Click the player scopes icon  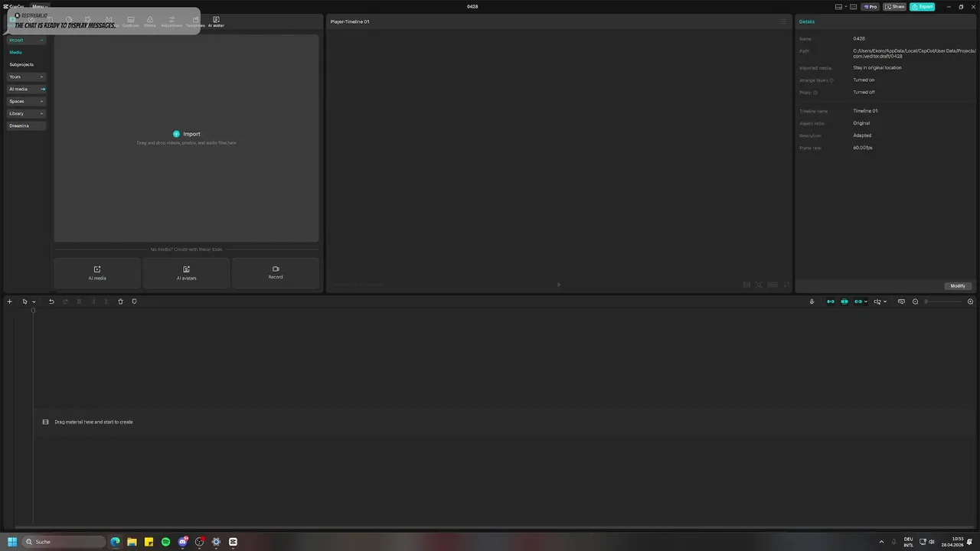tap(746, 285)
